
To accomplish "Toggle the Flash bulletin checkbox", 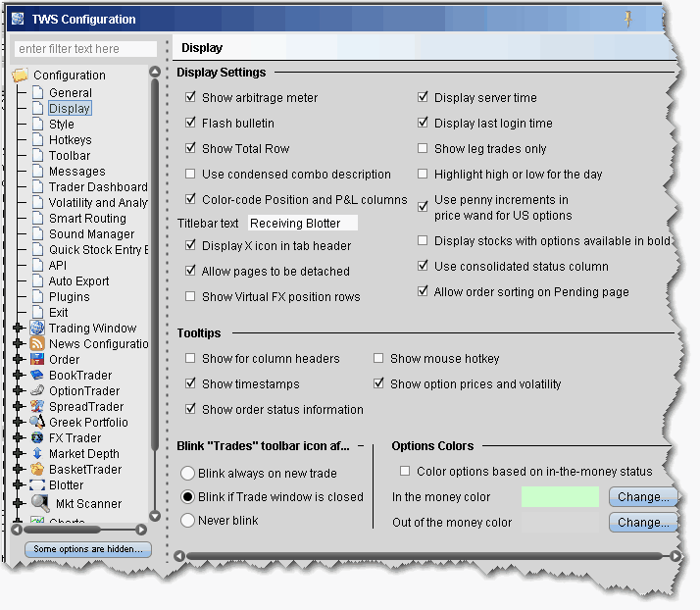I will point(190,123).
